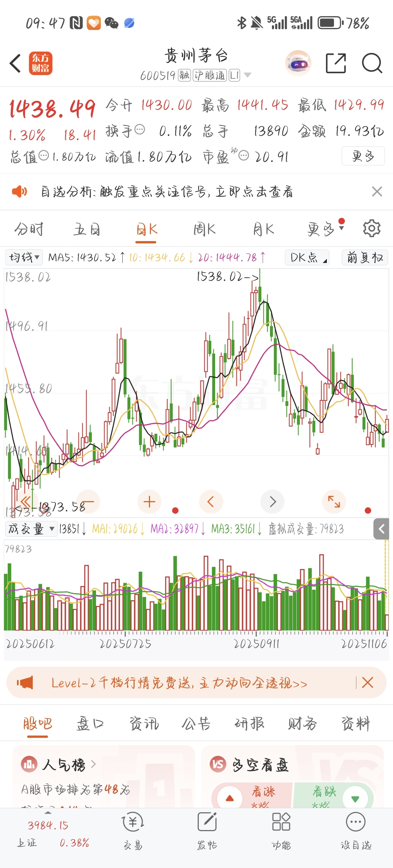This screenshot has width=393, height=868.
Task: Close the Level-2 promotion banner
Action: (x=367, y=683)
